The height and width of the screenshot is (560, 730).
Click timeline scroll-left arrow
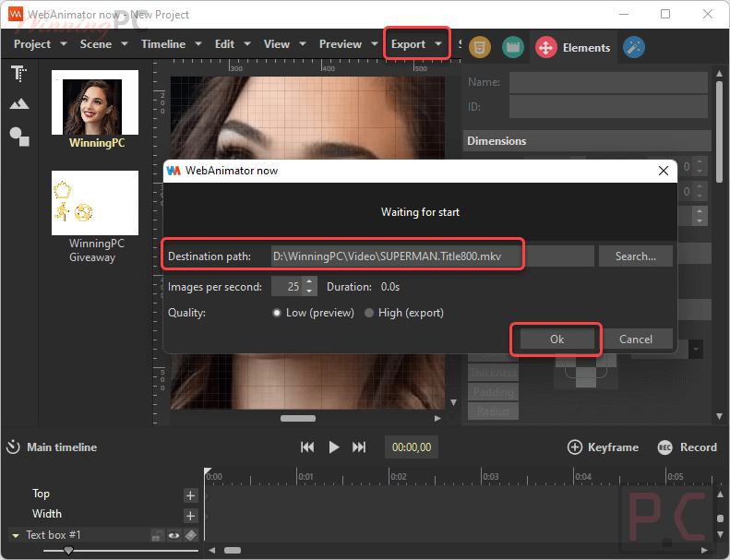click(212, 550)
